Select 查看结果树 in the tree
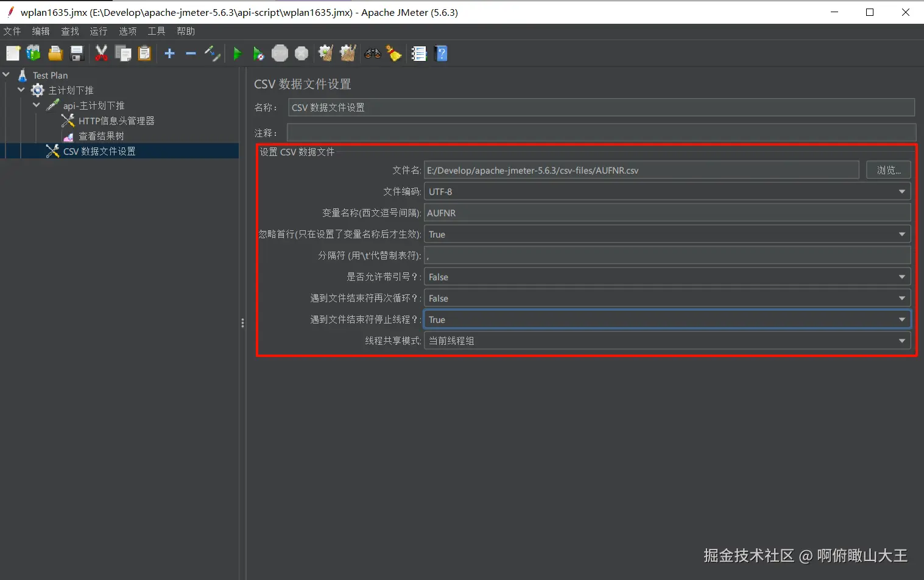 [x=101, y=136]
